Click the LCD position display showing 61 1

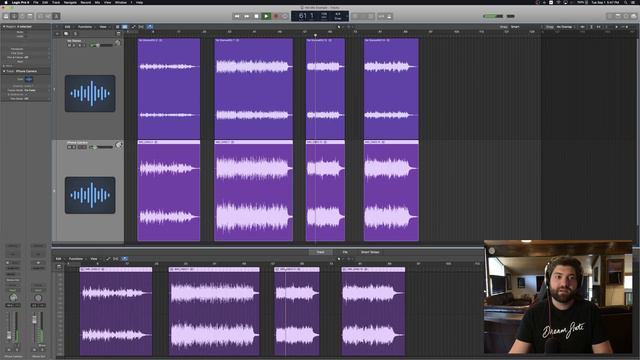pos(307,16)
